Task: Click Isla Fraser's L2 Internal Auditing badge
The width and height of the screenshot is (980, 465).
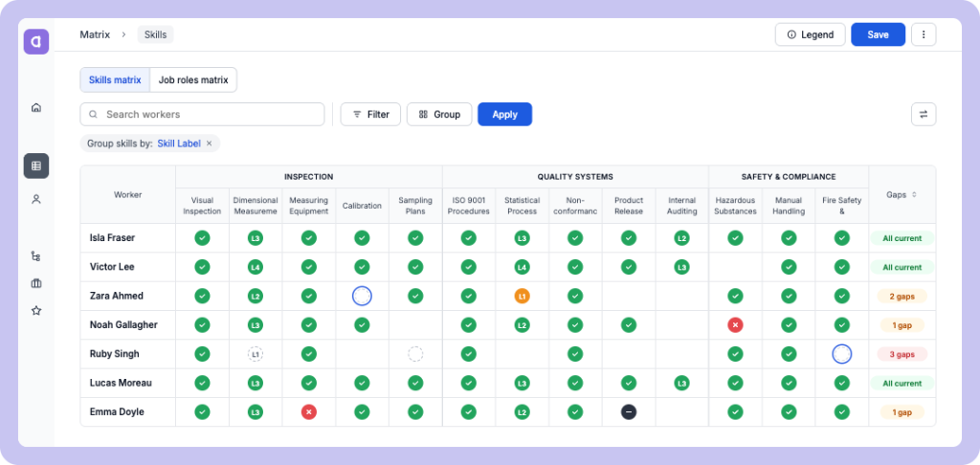Action: (x=681, y=238)
